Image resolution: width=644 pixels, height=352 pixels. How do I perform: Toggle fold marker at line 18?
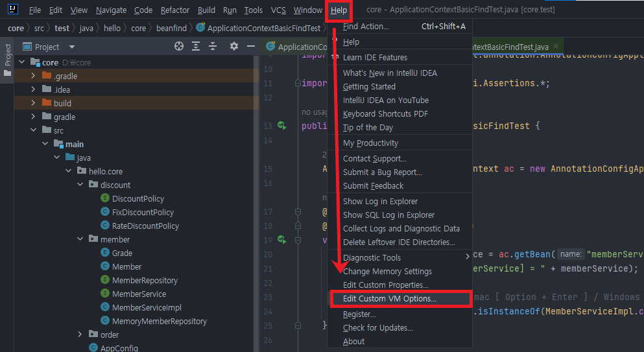point(298,226)
